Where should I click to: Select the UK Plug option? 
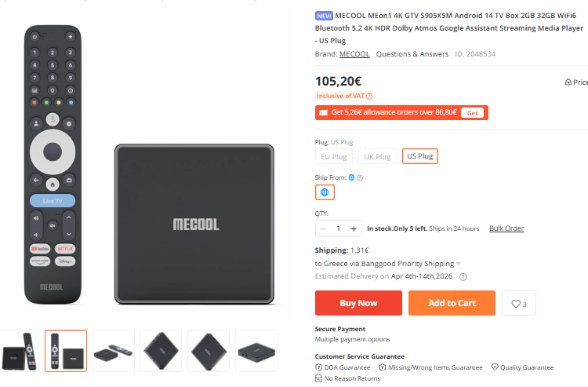[376, 156]
